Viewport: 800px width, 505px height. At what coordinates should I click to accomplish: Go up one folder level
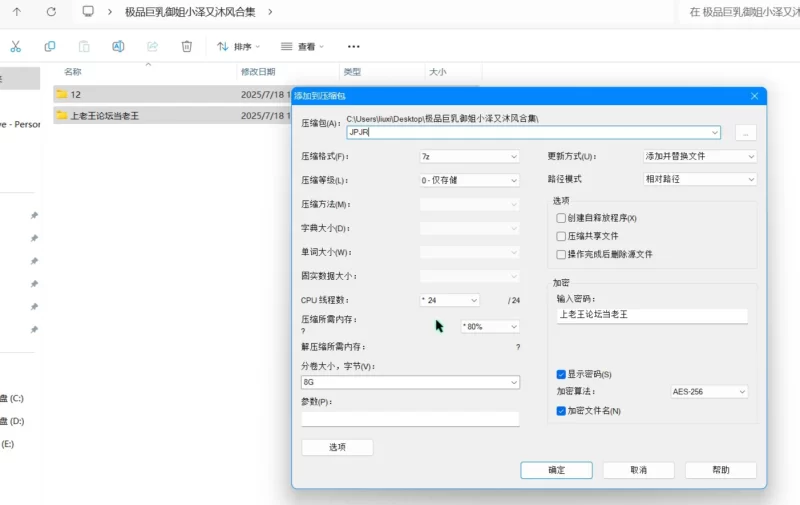coord(17,12)
